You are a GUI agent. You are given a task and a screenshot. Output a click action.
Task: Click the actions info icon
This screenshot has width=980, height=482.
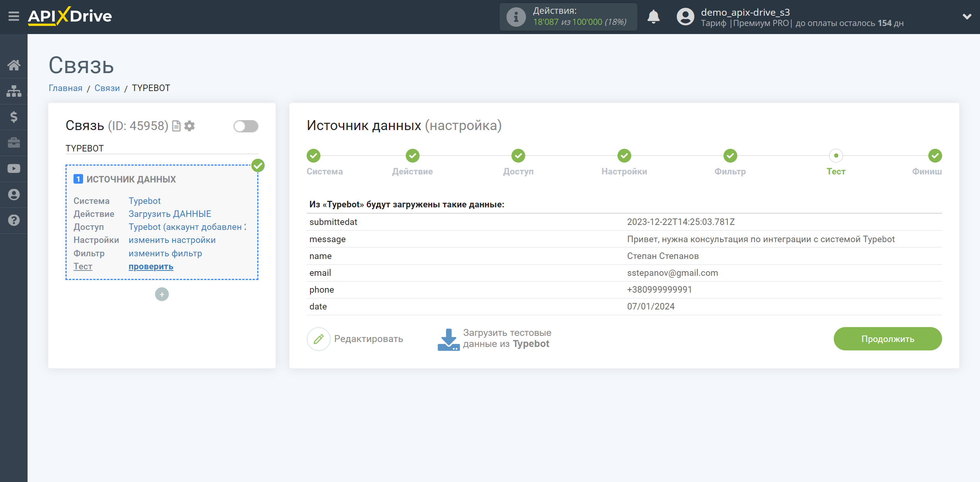tap(516, 17)
